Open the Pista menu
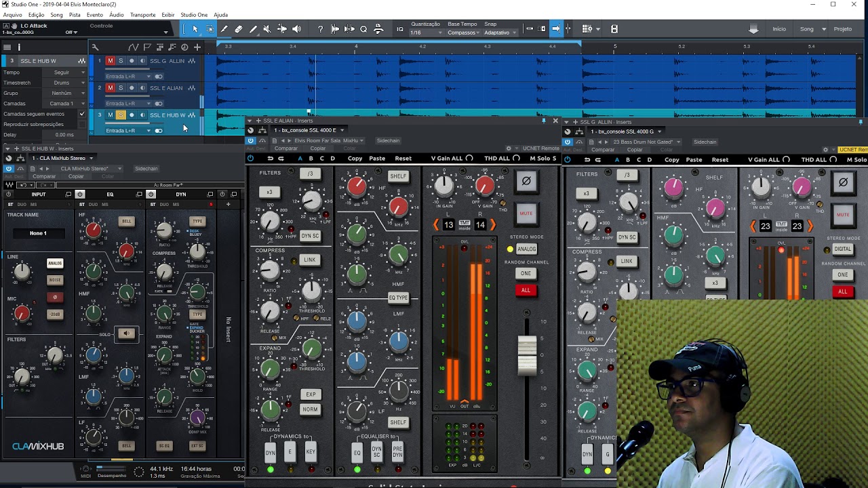This screenshot has height=488, width=868. coord(75,15)
